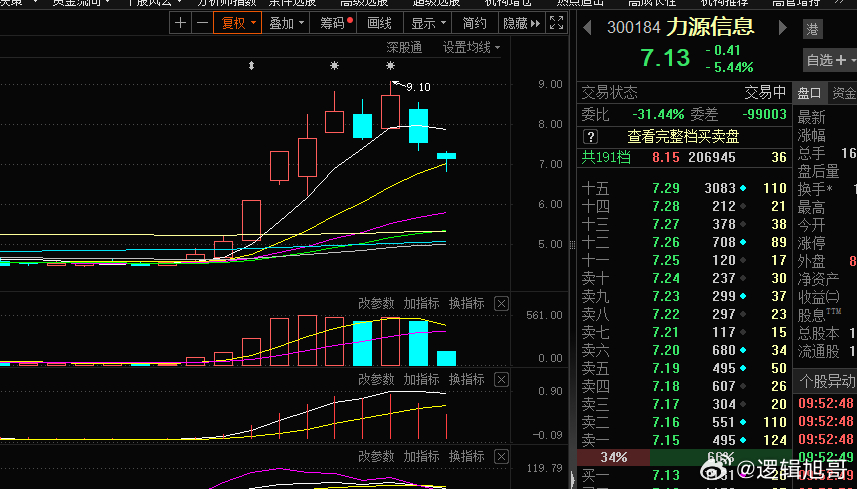
Task: Close the second indicator sub-panel
Action: coord(501,380)
